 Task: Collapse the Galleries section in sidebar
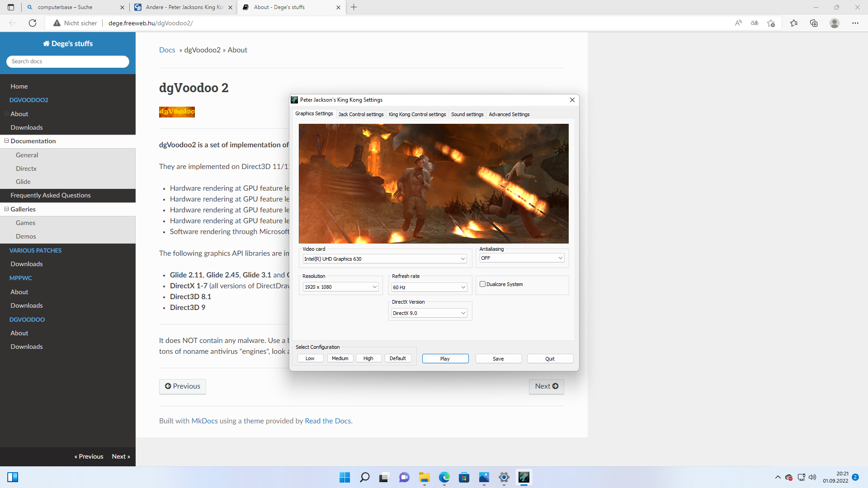6,209
